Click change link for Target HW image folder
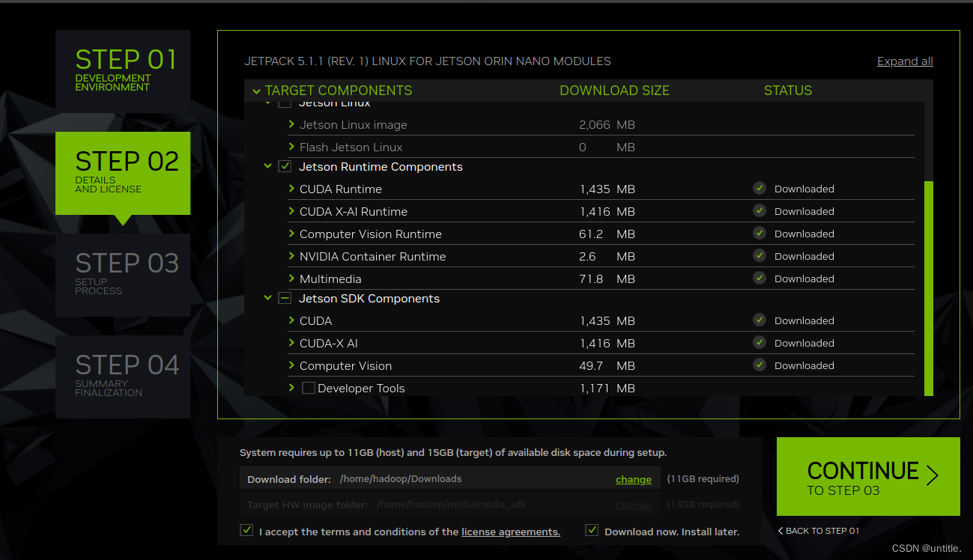This screenshot has height=560, width=973. 634,505
